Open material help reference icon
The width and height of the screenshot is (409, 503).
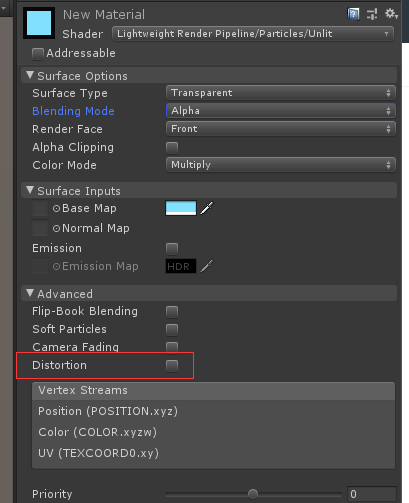tap(353, 14)
